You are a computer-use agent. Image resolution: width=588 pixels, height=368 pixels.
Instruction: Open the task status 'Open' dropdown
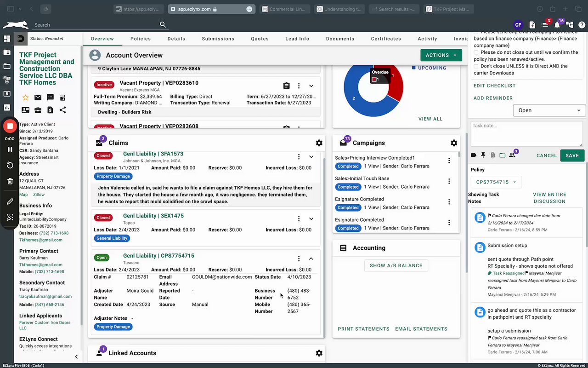tap(549, 110)
